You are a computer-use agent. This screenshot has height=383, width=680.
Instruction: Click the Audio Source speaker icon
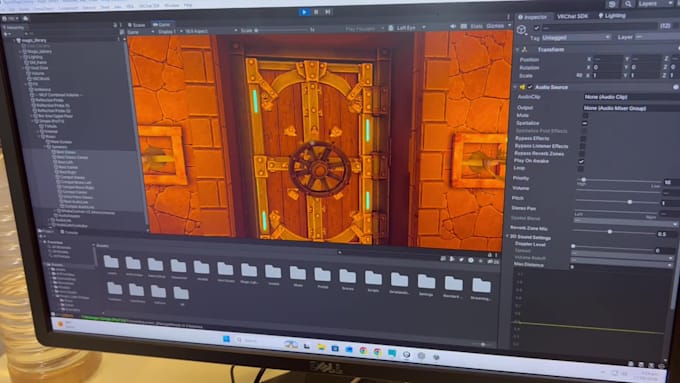[x=522, y=87]
